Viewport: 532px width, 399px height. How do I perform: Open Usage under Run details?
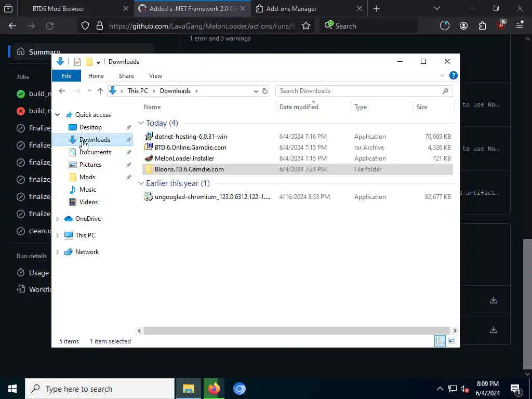click(38, 273)
